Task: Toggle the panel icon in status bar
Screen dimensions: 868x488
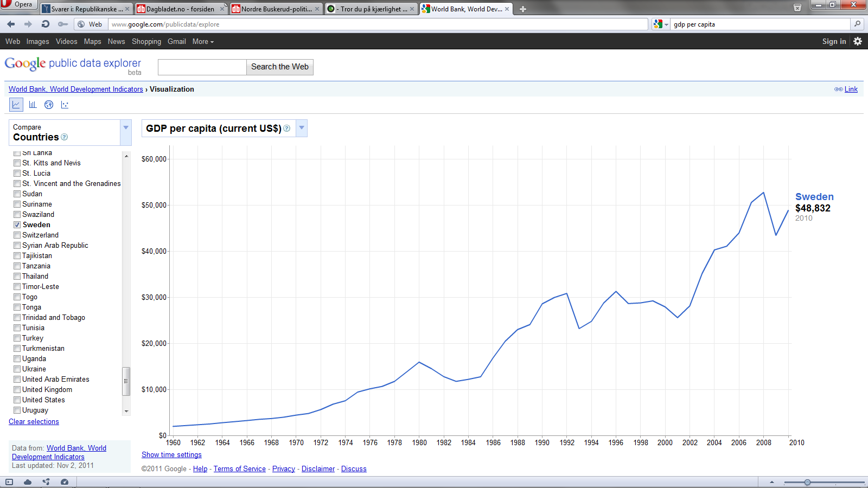Action: pyautogui.click(x=9, y=482)
